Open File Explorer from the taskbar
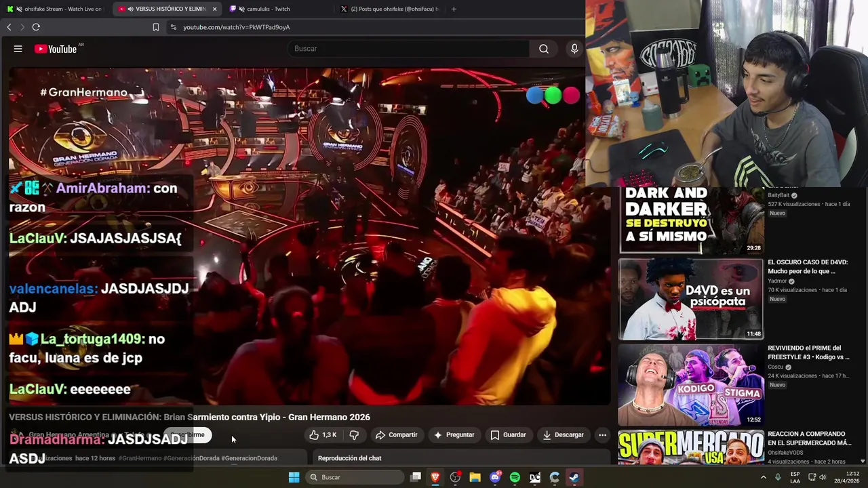 point(475,477)
